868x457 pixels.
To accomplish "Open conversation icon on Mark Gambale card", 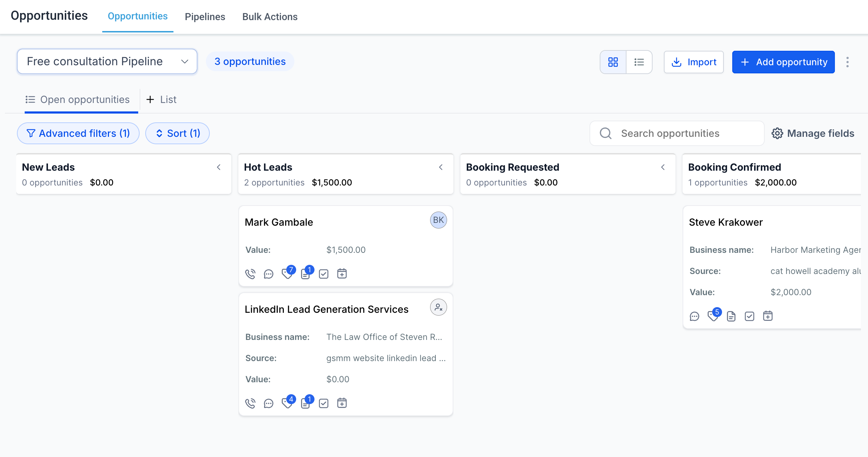I will pos(269,274).
